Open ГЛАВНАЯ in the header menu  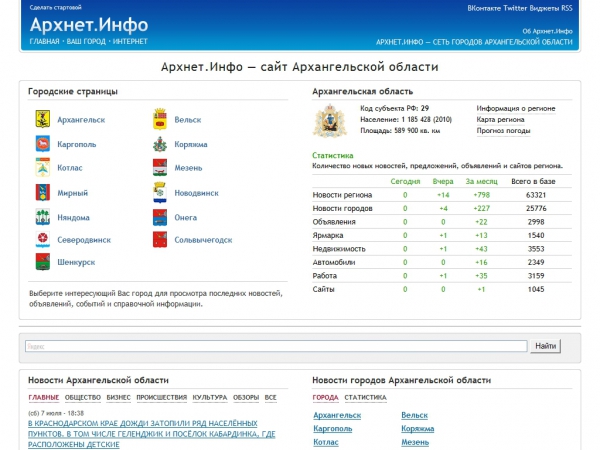(44, 41)
